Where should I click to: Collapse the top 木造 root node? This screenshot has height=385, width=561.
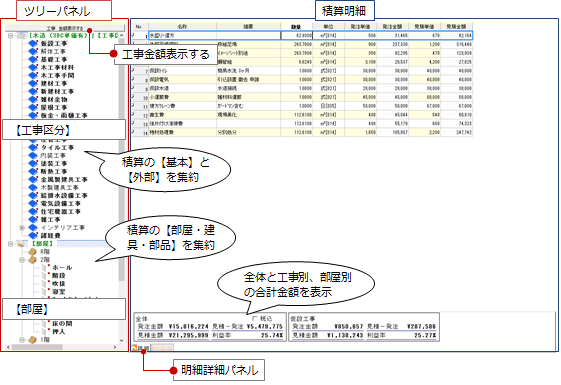click(10, 36)
